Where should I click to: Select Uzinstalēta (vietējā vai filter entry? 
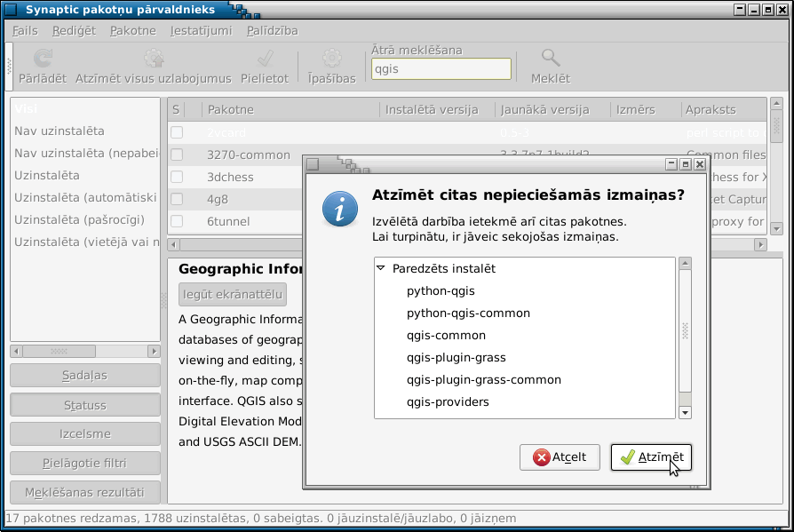85,242
